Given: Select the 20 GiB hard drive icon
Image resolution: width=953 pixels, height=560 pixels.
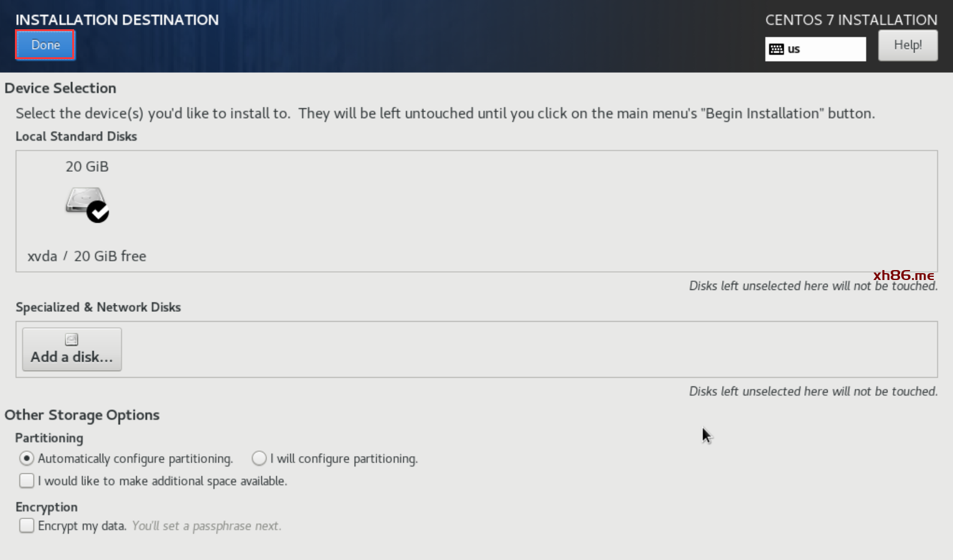Looking at the screenshot, I should tap(83, 201).
